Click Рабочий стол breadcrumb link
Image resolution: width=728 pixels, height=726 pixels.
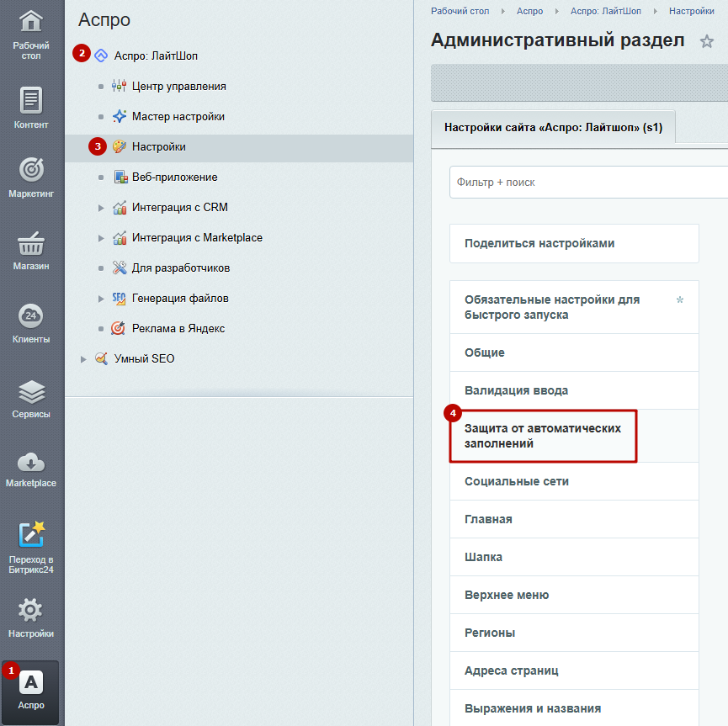pos(460,11)
